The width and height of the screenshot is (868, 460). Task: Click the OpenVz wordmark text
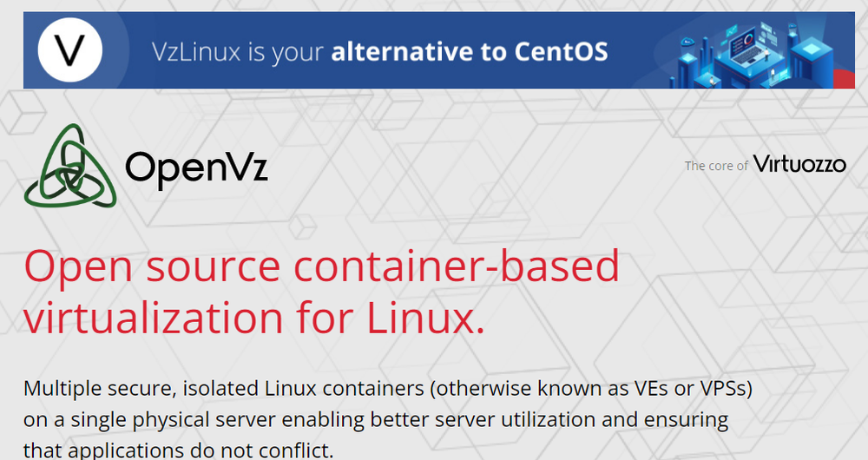196,166
